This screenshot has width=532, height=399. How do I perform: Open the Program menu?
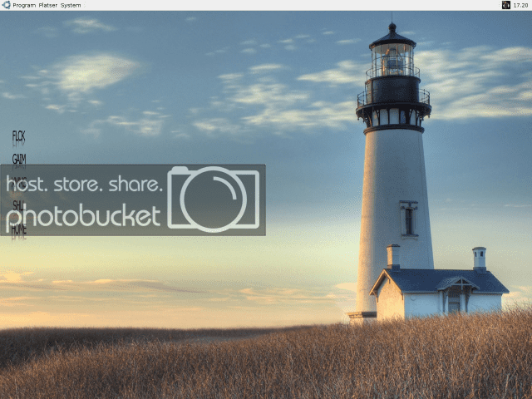tap(24, 5)
